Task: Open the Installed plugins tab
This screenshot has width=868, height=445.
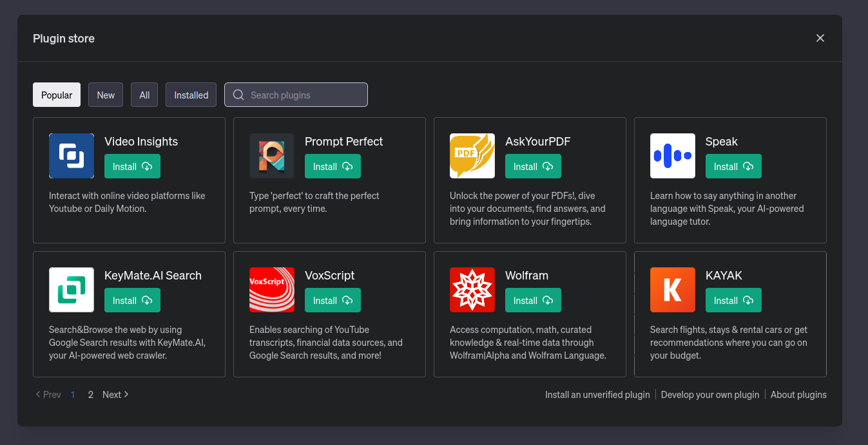Action: point(191,95)
